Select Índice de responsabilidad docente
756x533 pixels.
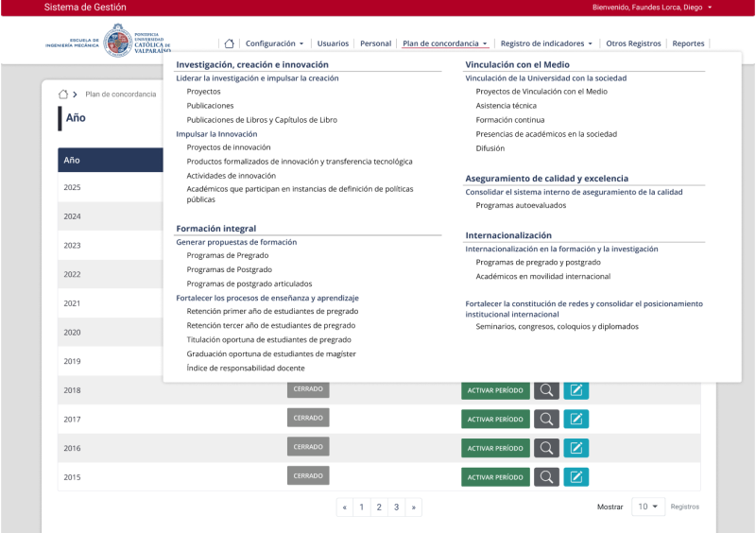click(246, 368)
